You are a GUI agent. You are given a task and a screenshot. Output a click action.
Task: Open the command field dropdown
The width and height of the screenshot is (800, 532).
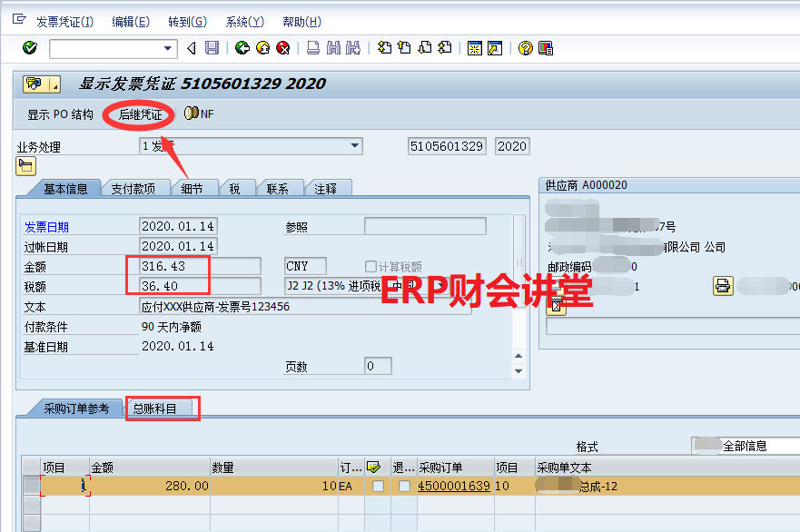[167, 48]
